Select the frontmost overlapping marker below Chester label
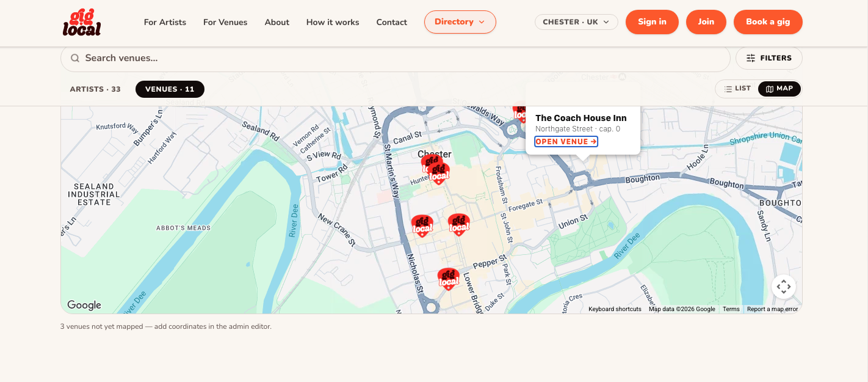 pyautogui.click(x=438, y=174)
